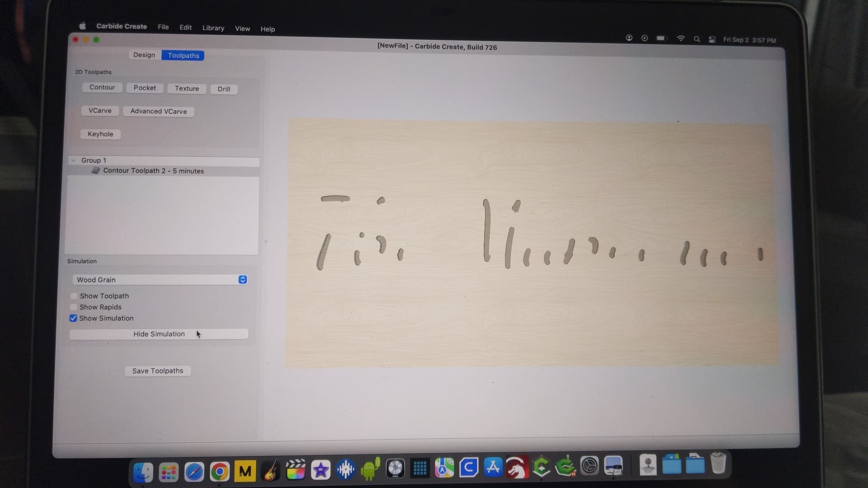
Task: Open Finder in the dock
Action: pyautogui.click(x=143, y=472)
